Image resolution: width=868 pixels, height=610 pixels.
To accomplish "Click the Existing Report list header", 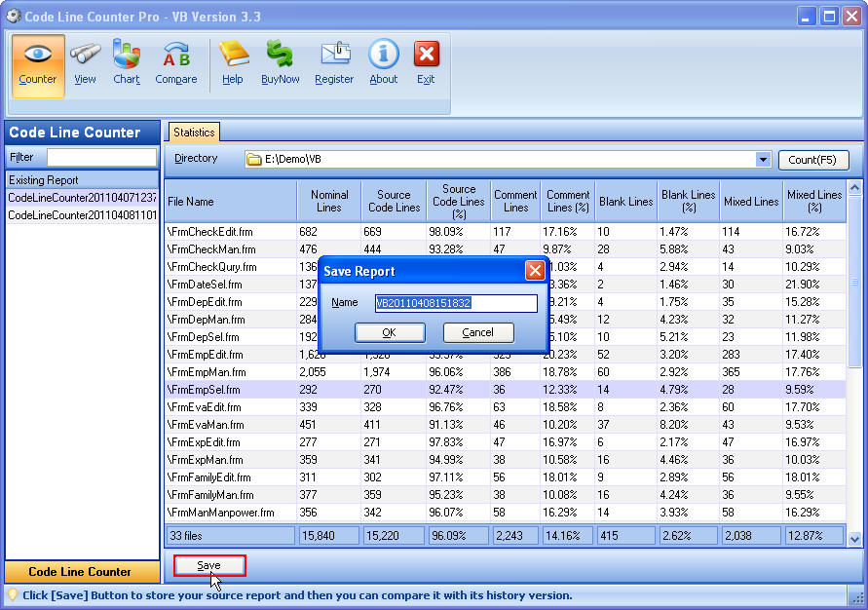I will (82, 180).
